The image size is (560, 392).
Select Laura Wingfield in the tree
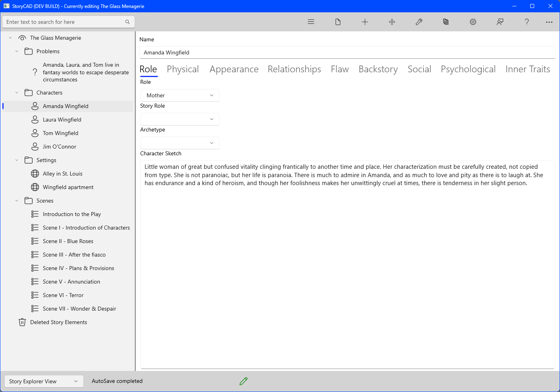click(62, 120)
